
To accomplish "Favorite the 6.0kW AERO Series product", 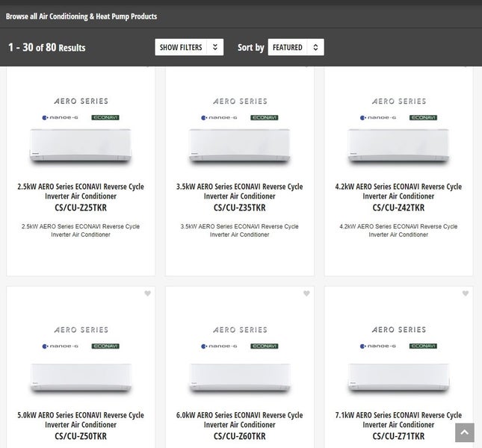I will coord(306,293).
